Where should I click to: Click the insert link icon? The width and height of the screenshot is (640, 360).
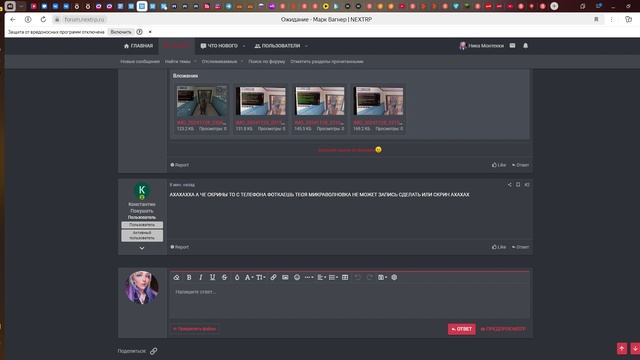coord(273,278)
